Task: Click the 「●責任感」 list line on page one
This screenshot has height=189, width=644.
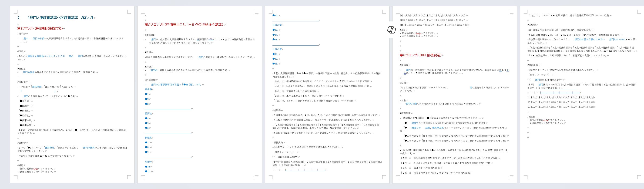Action: click(25, 101)
